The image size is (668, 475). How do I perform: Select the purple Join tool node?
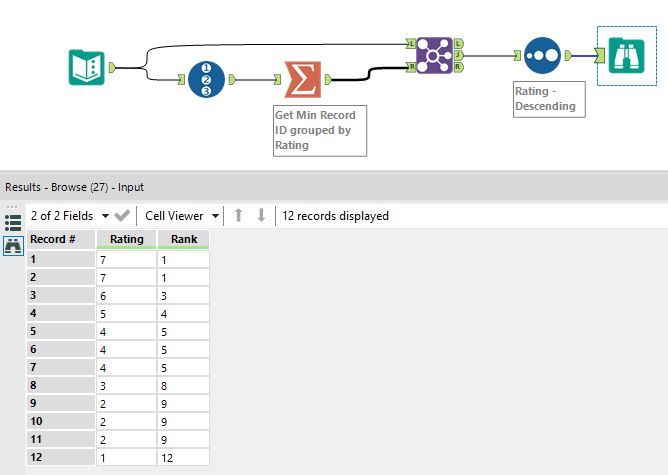point(434,55)
